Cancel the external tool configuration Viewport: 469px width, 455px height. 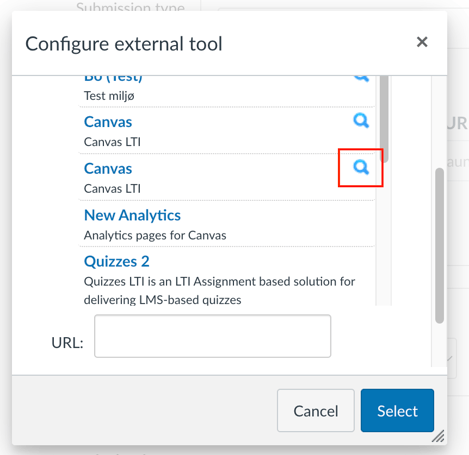pyautogui.click(x=316, y=411)
